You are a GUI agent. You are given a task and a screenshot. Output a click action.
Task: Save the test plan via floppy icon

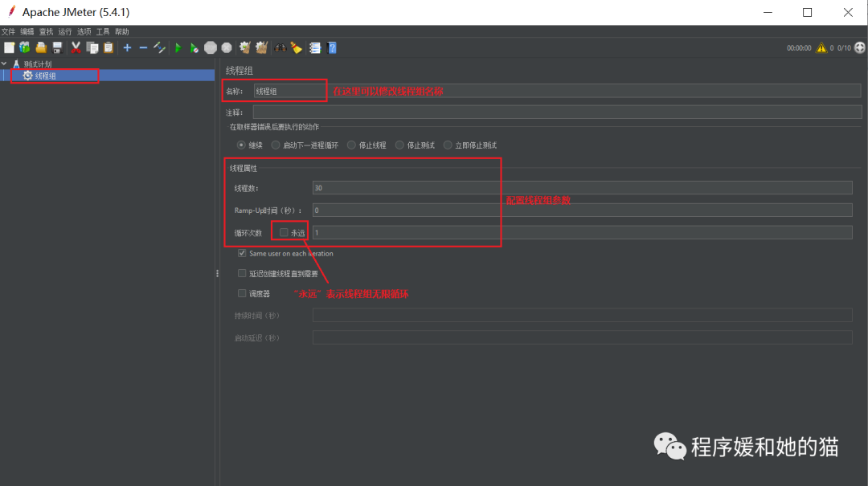coord(57,47)
